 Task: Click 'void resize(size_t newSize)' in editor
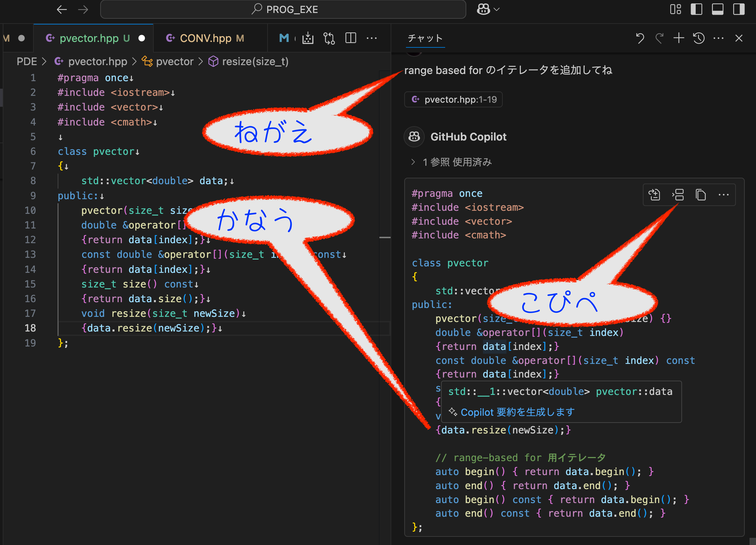coord(161,313)
